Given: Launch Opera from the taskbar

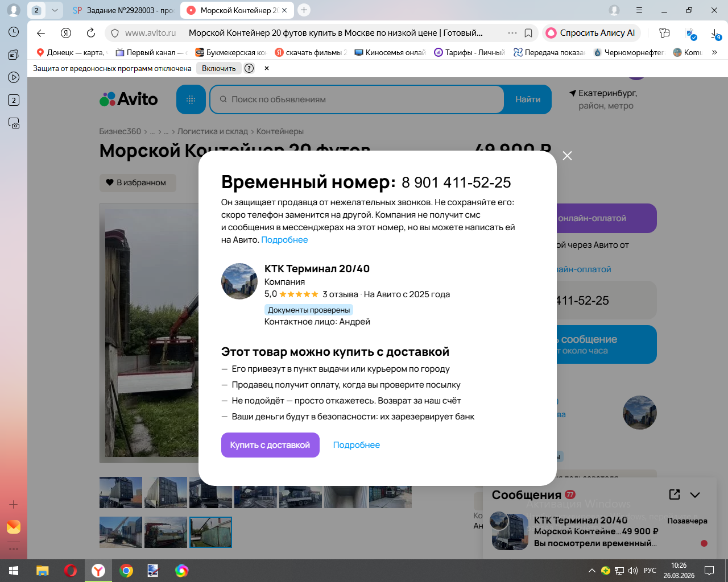Looking at the screenshot, I should (71, 571).
